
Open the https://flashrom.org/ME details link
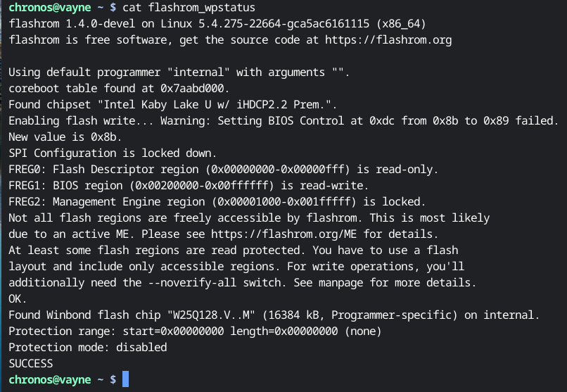coord(283,234)
